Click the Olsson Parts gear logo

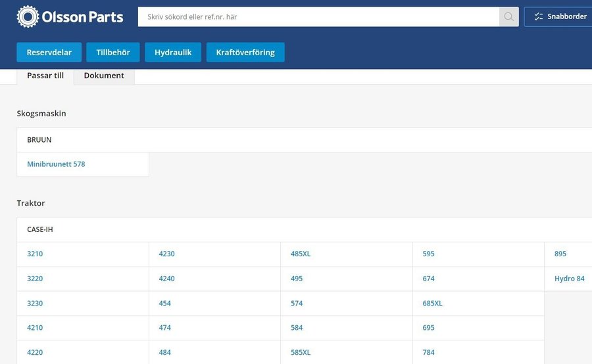click(x=28, y=16)
